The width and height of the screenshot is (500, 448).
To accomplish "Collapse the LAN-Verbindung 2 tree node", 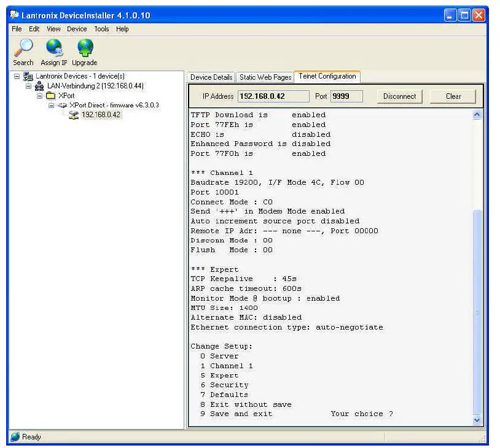I will coord(28,87).
